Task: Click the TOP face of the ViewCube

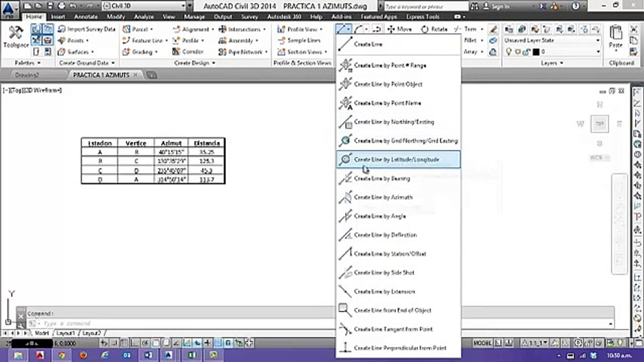Action: (599, 124)
